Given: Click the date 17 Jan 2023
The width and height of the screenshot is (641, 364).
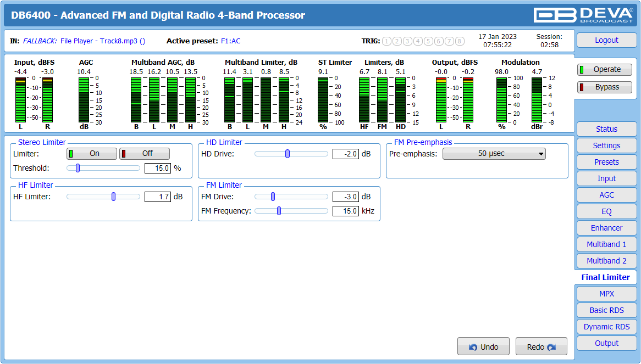Looking at the screenshot, I should click(x=498, y=37).
